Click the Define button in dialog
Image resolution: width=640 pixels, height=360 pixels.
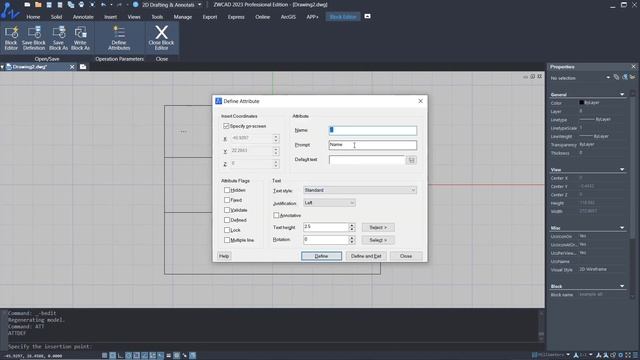pos(321,256)
